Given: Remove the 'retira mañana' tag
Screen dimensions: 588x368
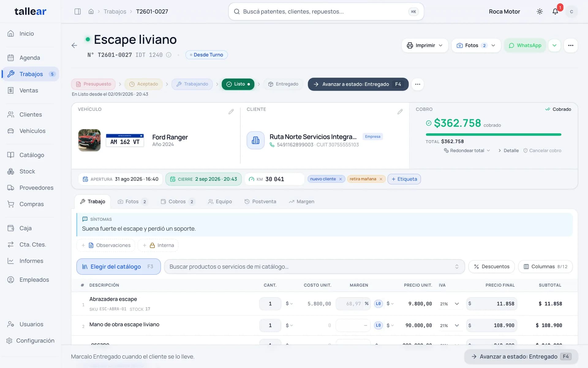Looking at the screenshot, I should coord(381,179).
